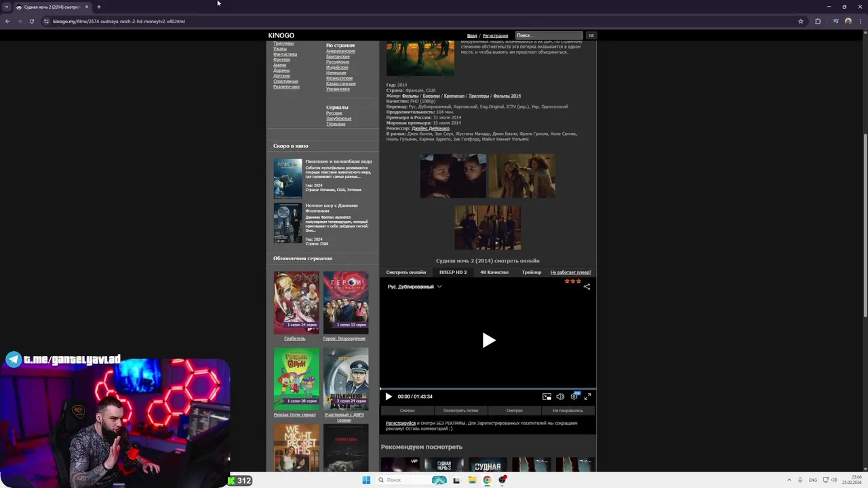
Task: Mark the film as Смотрел
Action: 515,410
